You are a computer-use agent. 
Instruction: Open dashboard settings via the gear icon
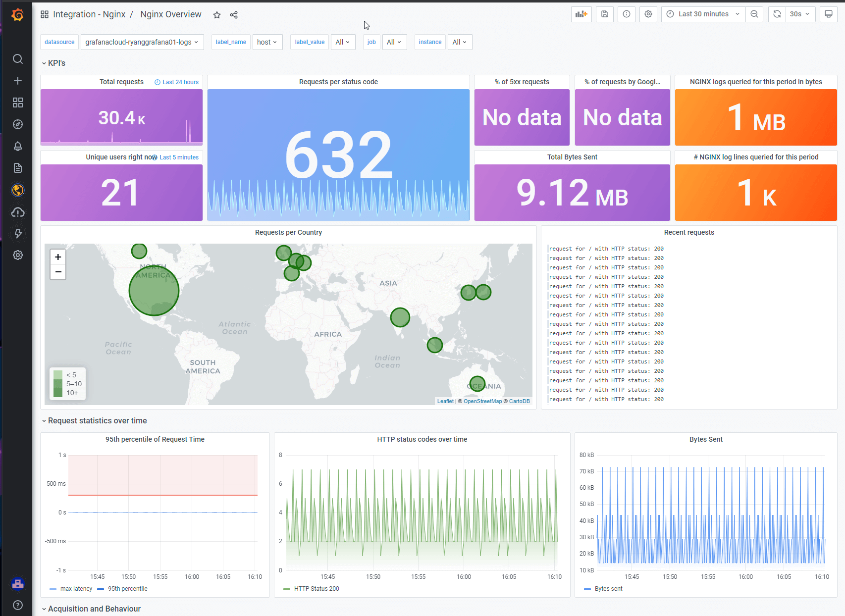(x=648, y=14)
